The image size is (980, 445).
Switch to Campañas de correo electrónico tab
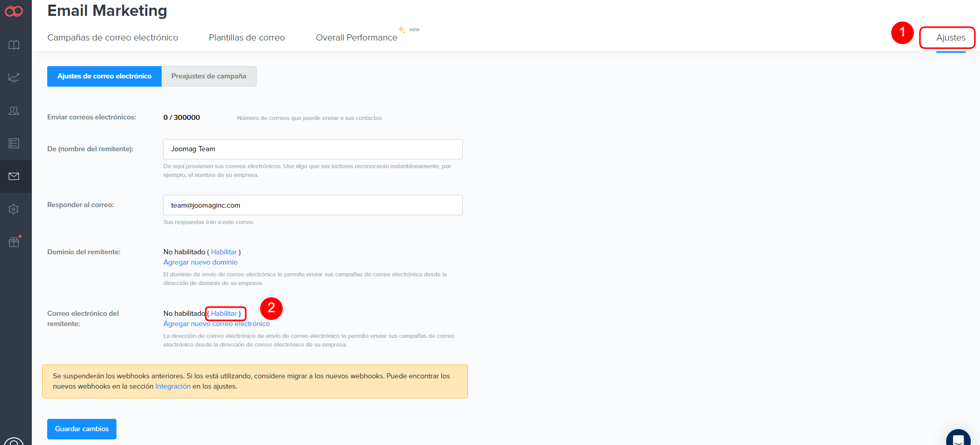[112, 37]
